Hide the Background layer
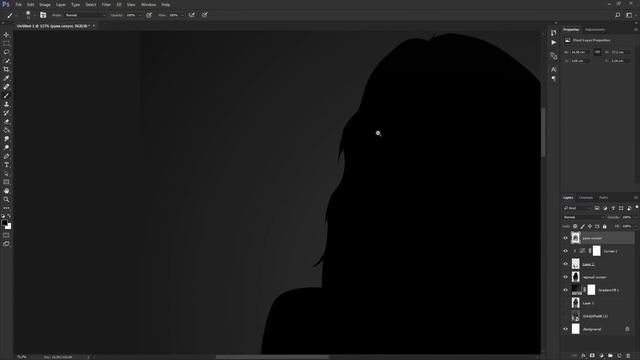 point(565,329)
